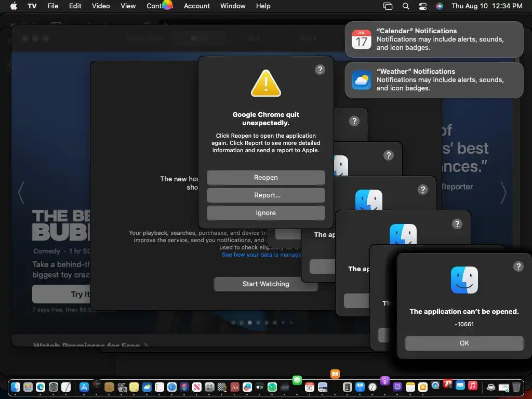
Task: Open Calendar from the Dock
Action: (x=310, y=387)
